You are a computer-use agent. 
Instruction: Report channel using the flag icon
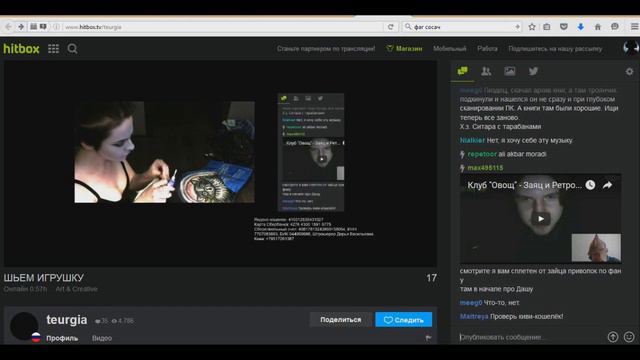click(428, 338)
